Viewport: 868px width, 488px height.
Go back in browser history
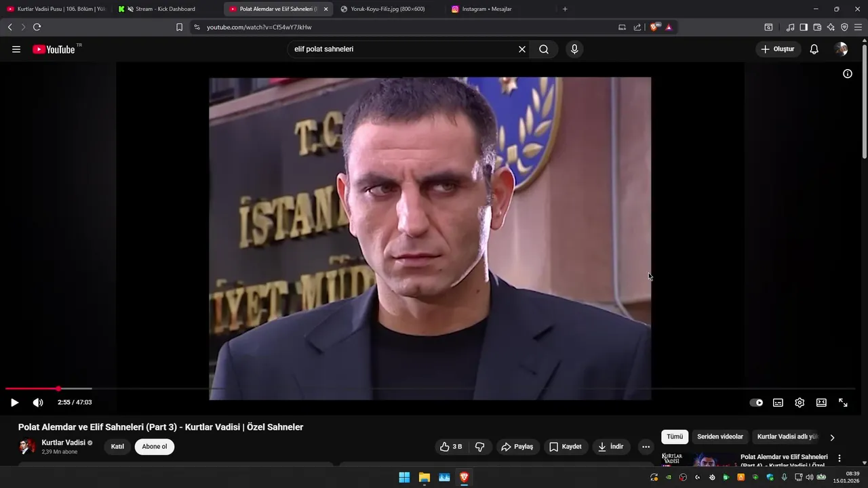[x=9, y=27]
